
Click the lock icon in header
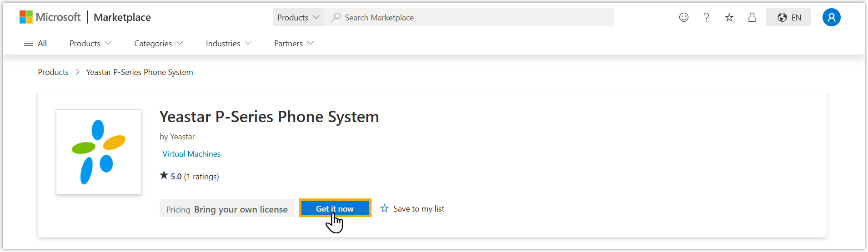752,17
